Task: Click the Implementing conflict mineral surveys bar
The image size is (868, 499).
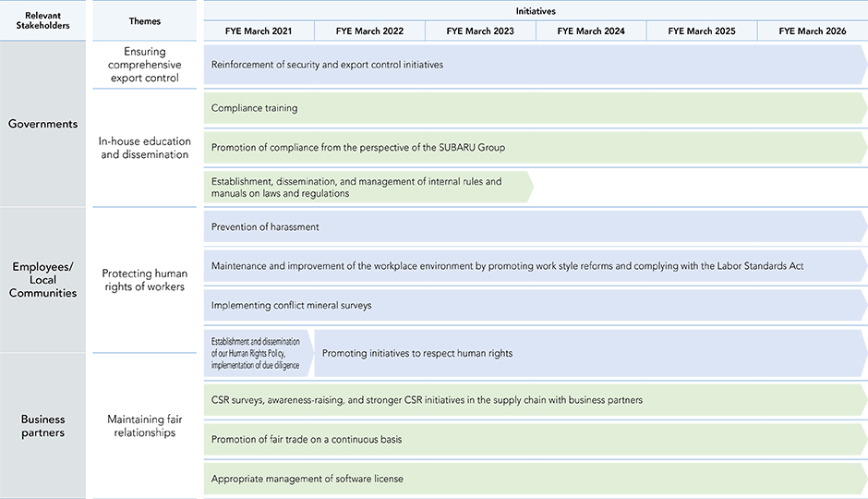Action: [536, 305]
